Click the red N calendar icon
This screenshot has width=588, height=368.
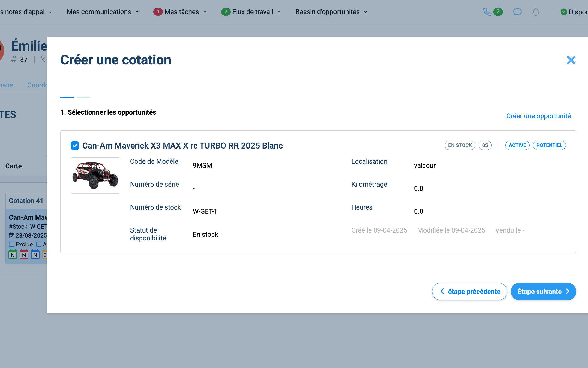pos(24,254)
